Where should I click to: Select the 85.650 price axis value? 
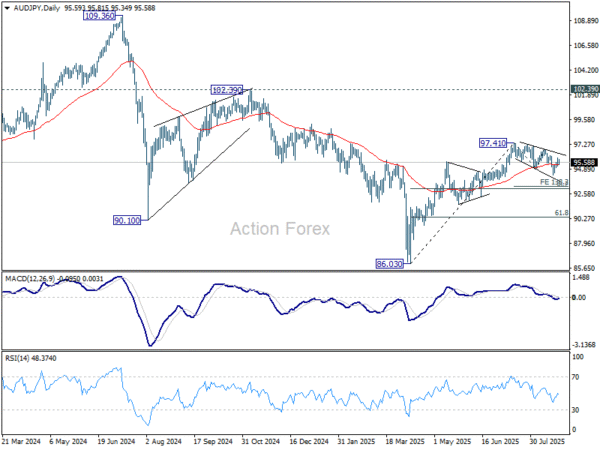click(584, 268)
